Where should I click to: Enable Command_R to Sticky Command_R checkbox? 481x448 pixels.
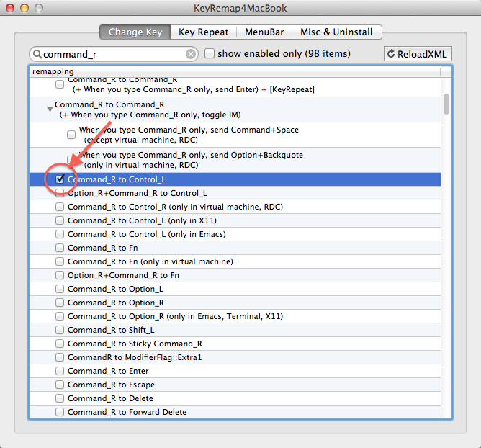(x=60, y=344)
